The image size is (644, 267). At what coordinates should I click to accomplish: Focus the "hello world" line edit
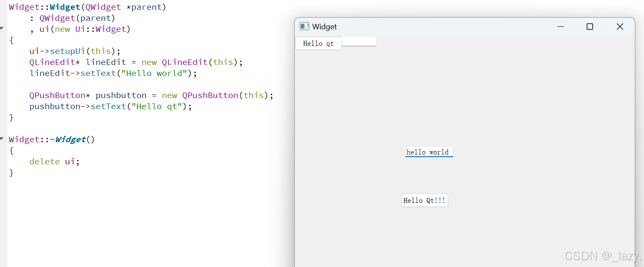(x=429, y=152)
